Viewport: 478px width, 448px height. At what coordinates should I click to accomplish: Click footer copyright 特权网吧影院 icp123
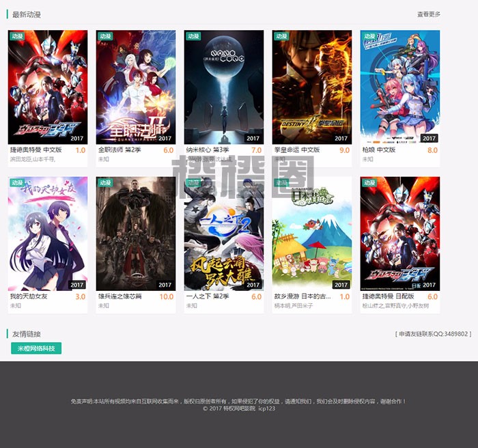click(239, 408)
